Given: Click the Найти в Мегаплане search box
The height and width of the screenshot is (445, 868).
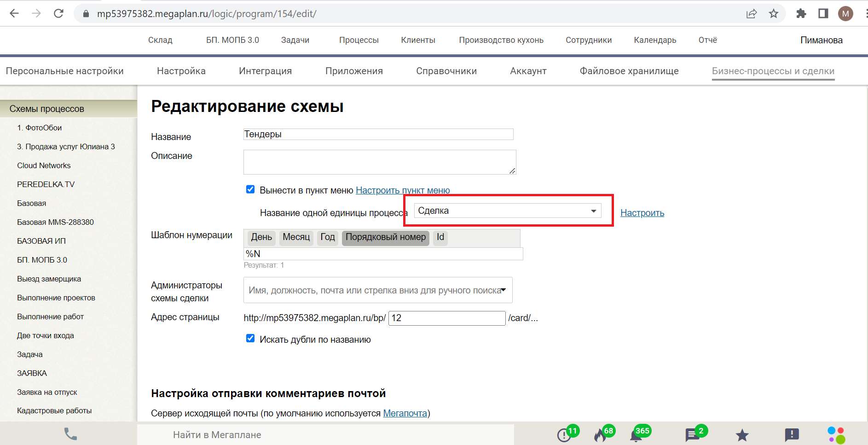Looking at the screenshot, I should point(325,434).
